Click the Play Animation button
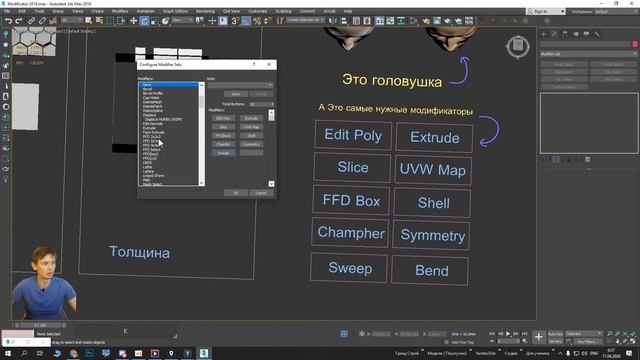Viewport: 640px width, 360px height. coord(508,334)
